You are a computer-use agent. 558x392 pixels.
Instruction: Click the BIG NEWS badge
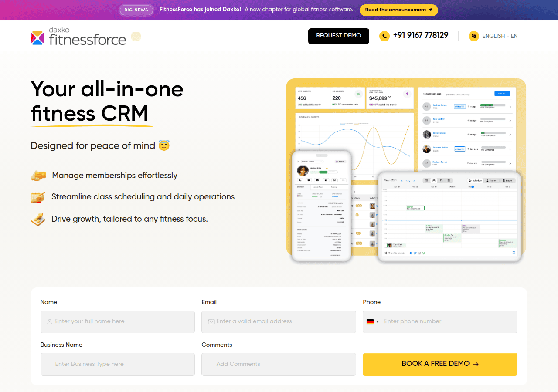[136, 10]
